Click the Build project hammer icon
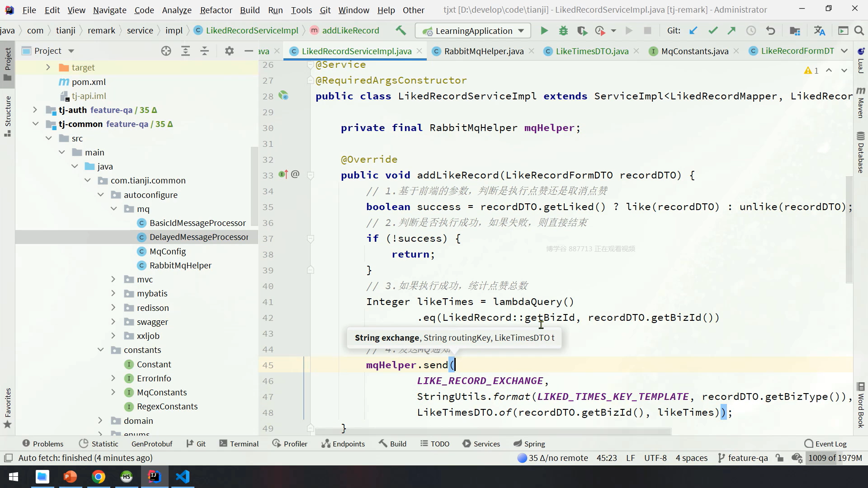Screen dimensions: 868x488 click(401, 30)
